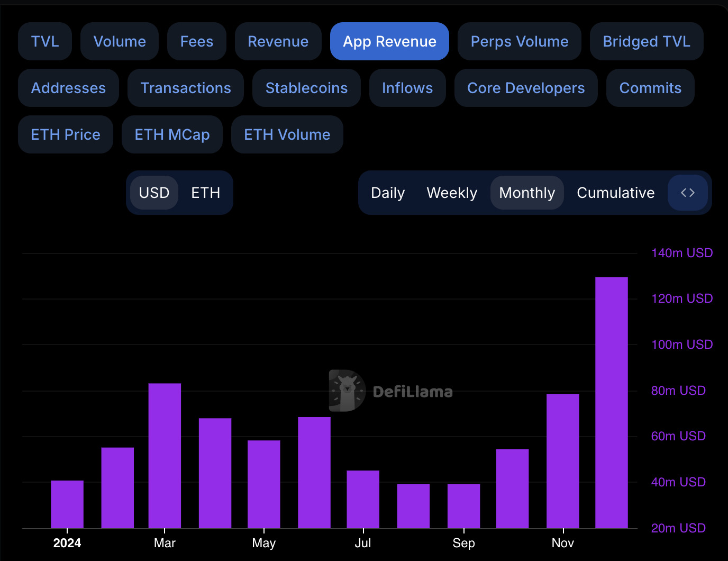Select Perps Volume
This screenshot has height=561, width=728.
519,41
